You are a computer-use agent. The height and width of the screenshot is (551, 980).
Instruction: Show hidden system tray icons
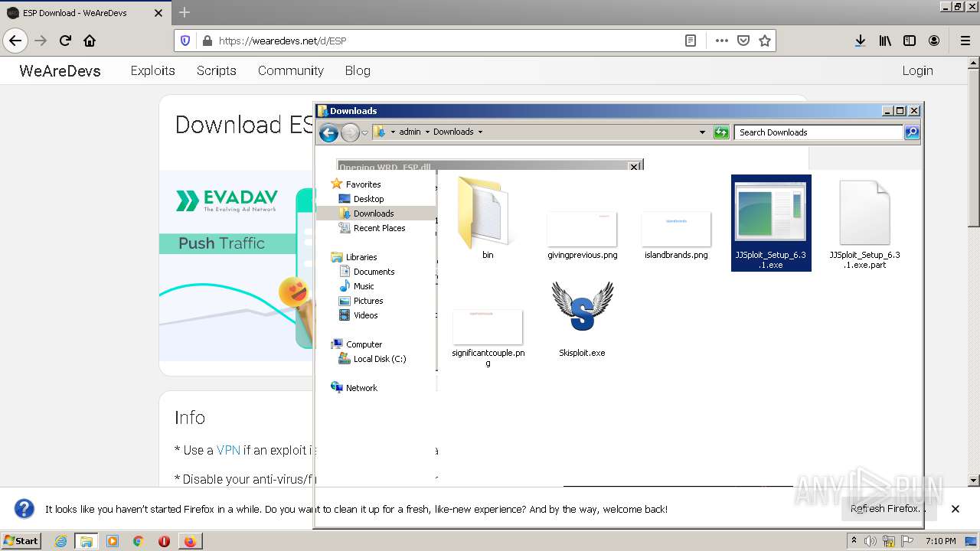click(x=854, y=541)
